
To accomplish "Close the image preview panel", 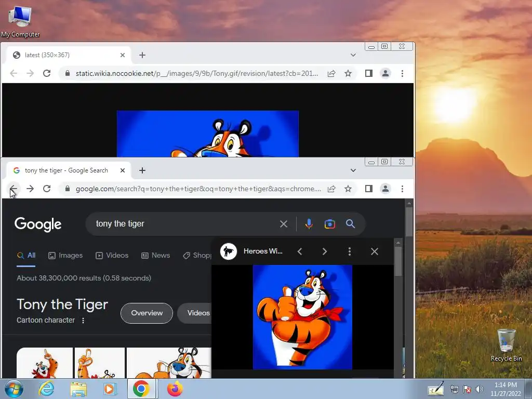I will click(x=375, y=251).
